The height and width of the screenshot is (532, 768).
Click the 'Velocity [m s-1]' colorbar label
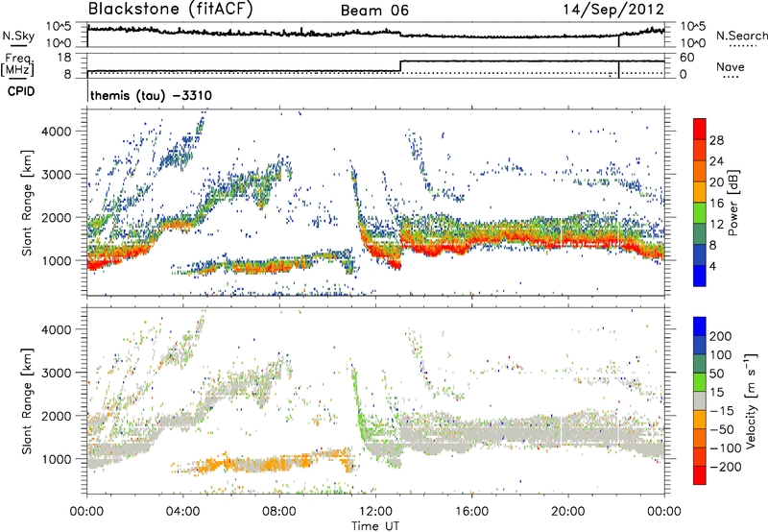click(x=751, y=400)
